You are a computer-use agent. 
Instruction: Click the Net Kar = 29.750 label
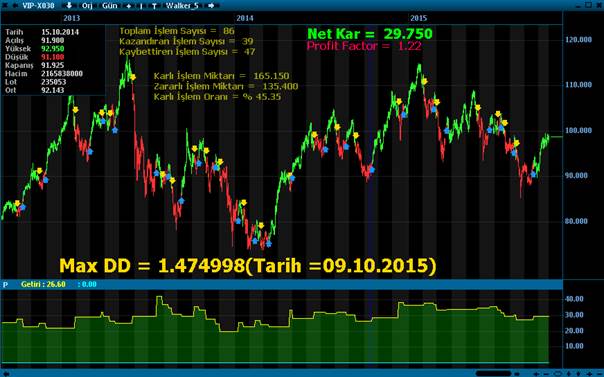pyautogui.click(x=370, y=34)
